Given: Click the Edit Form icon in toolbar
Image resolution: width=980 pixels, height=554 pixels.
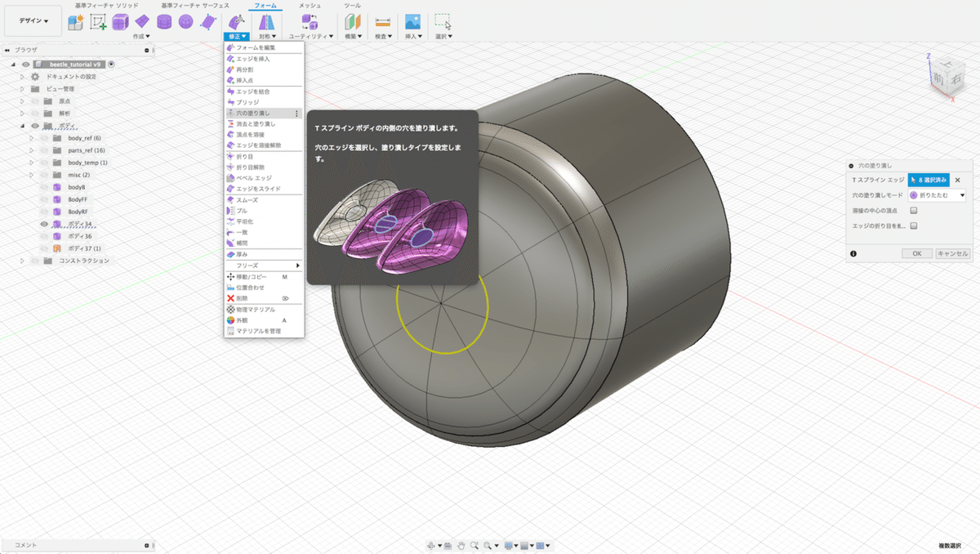Looking at the screenshot, I should tap(237, 22).
